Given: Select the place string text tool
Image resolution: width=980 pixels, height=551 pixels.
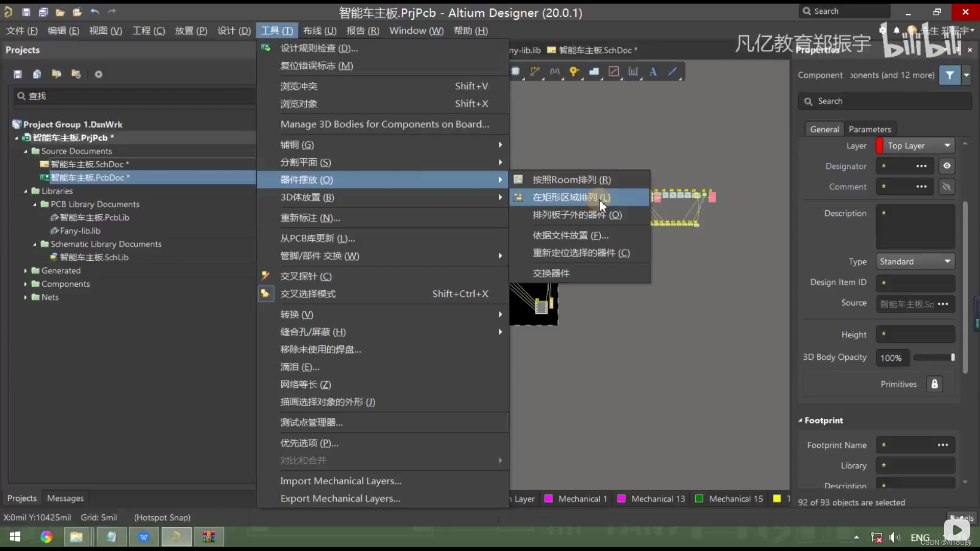Looking at the screenshot, I should pyautogui.click(x=653, y=72).
